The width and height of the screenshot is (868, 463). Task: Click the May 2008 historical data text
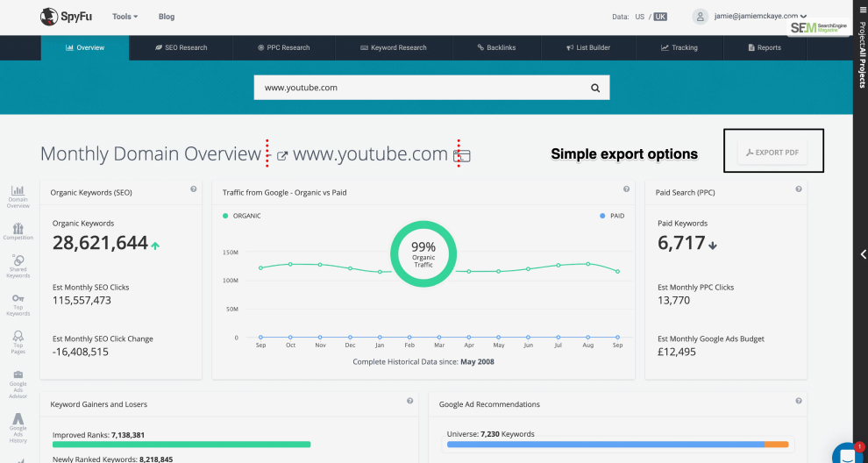477,361
